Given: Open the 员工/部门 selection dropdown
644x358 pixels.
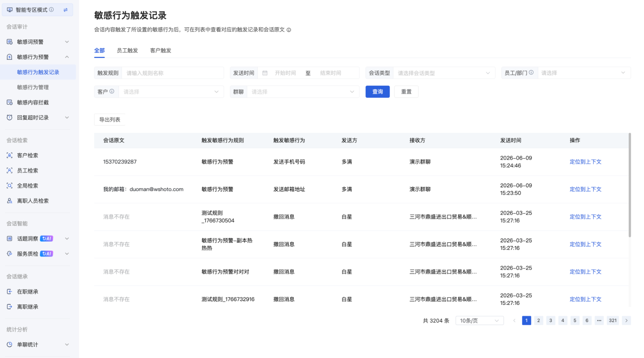Looking at the screenshot, I should pos(584,73).
